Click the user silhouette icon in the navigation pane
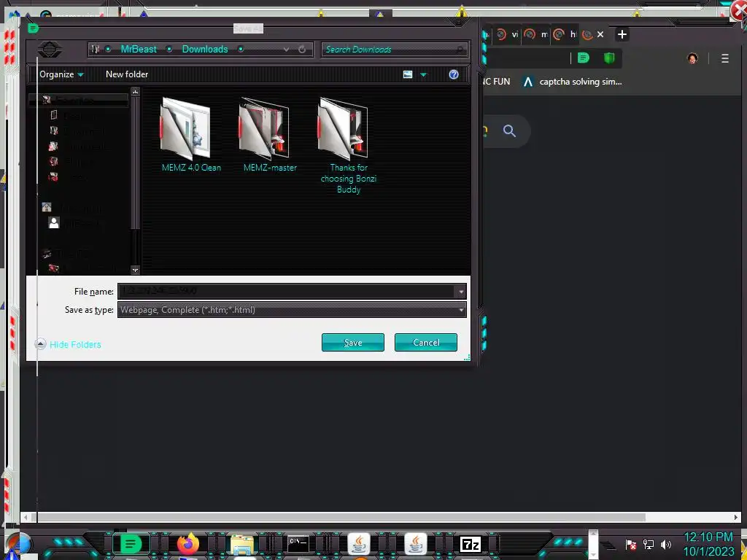 point(54,223)
